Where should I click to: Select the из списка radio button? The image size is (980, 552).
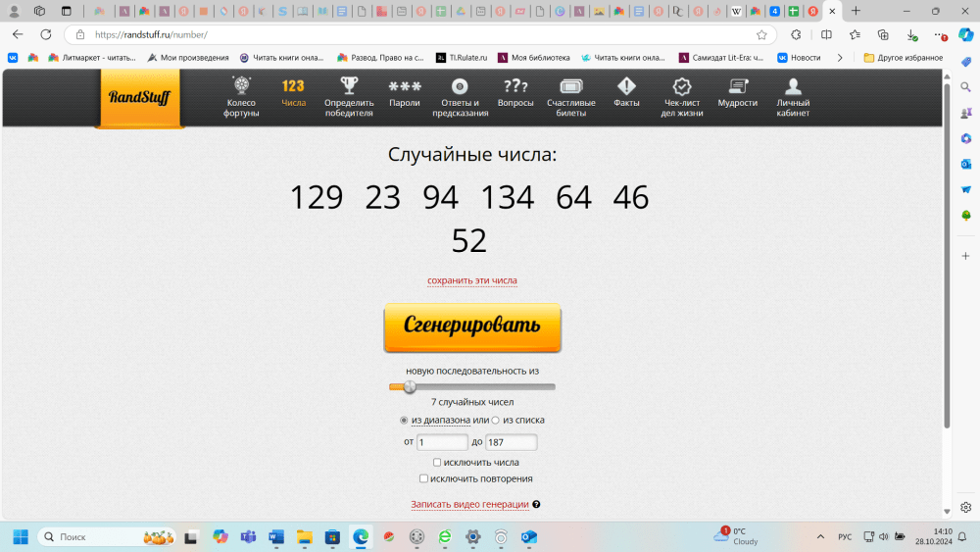(496, 421)
